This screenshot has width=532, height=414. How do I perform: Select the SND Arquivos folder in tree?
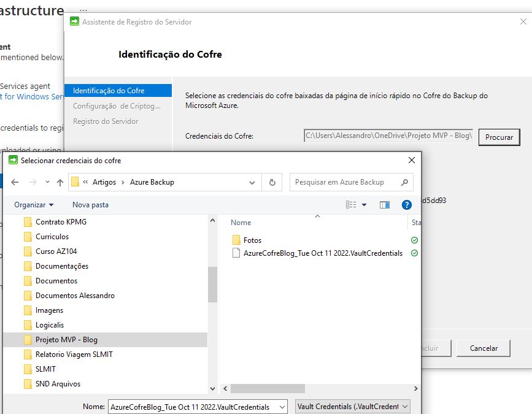tap(58, 384)
